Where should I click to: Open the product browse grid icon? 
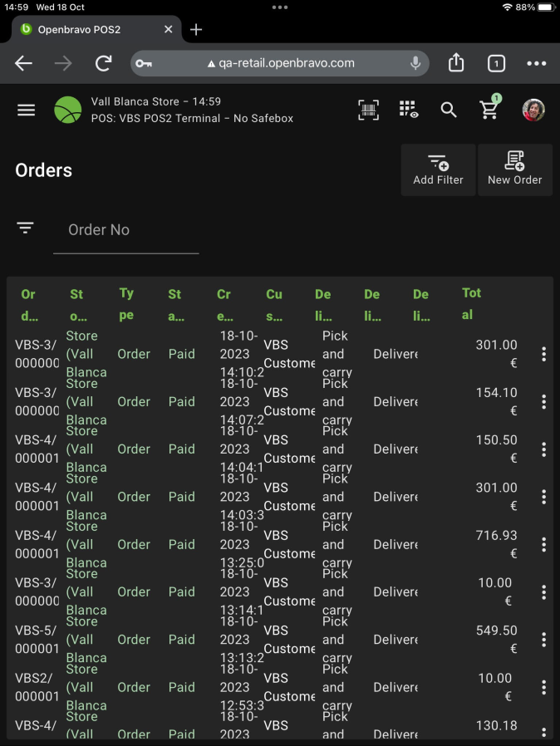[x=408, y=110]
